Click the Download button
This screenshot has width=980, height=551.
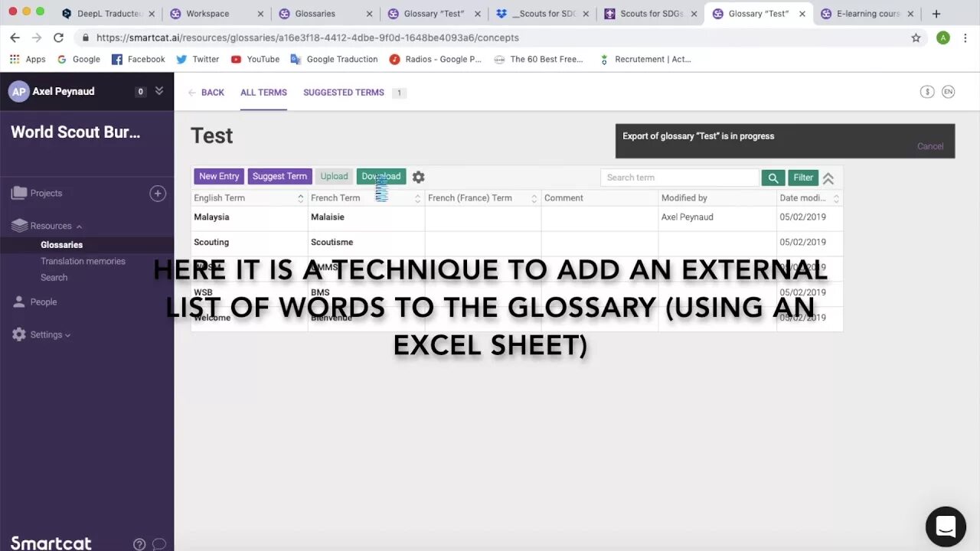381,177
